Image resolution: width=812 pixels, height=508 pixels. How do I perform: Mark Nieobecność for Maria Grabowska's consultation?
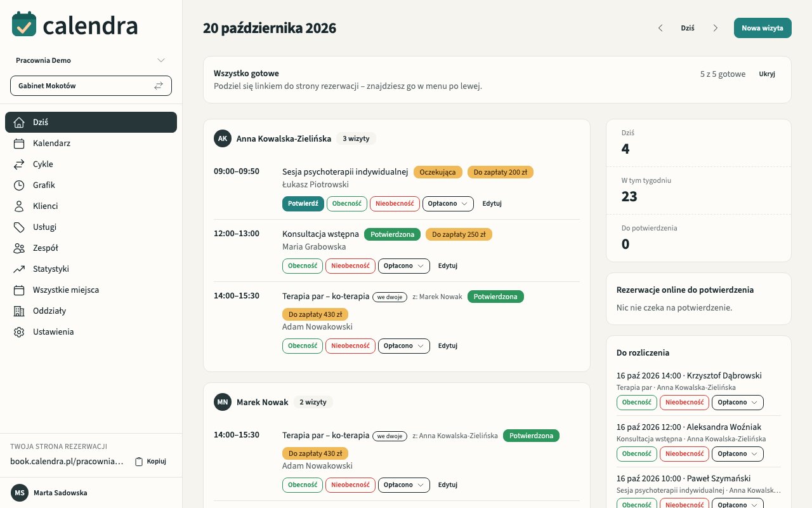(x=350, y=266)
